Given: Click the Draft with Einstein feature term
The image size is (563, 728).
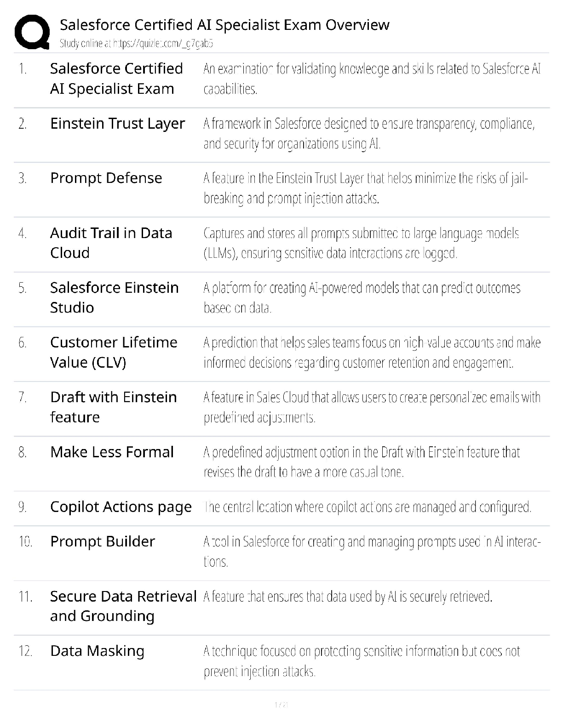Looking at the screenshot, I should [113, 407].
